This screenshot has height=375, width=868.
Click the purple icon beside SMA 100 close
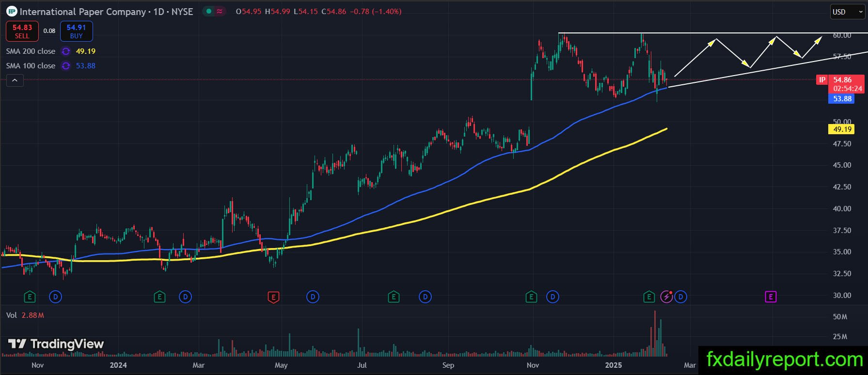click(x=66, y=66)
